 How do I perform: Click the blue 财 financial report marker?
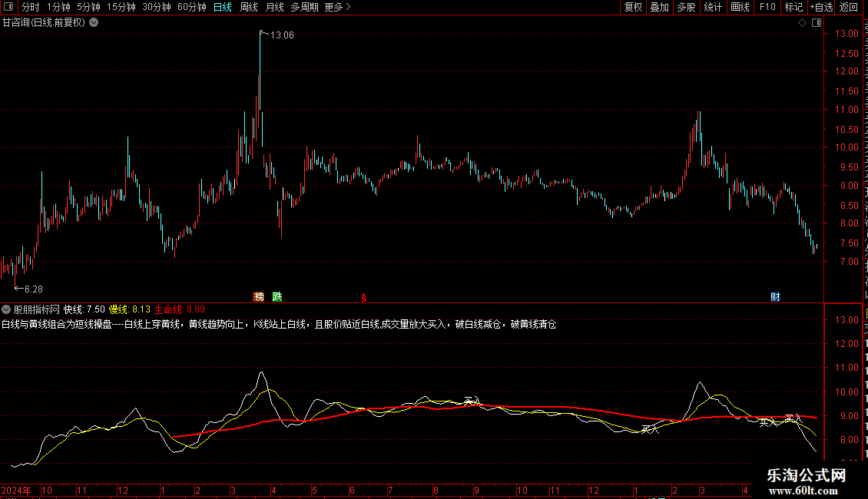775,296
